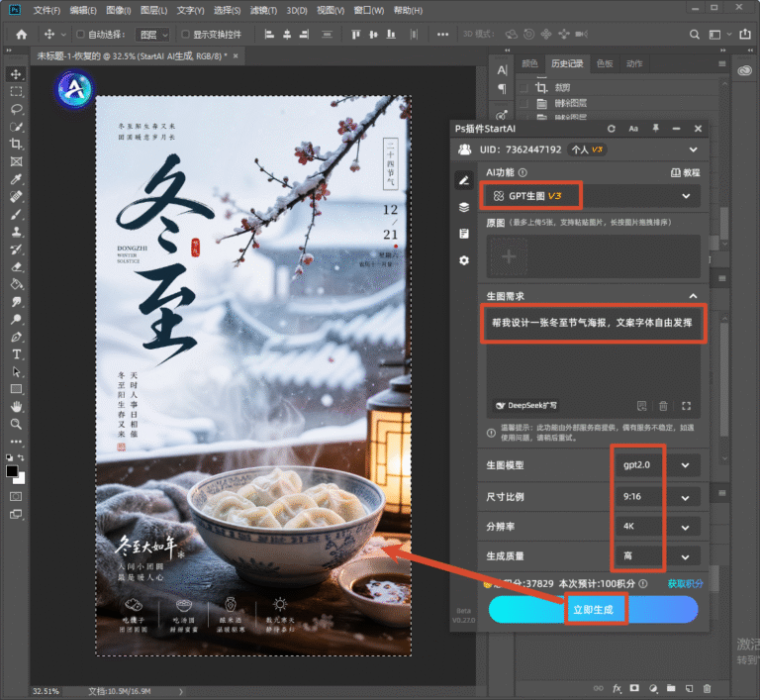Click the three-dot more options in options bar
This screenshot has height=700, width=760.
point(442,35)
